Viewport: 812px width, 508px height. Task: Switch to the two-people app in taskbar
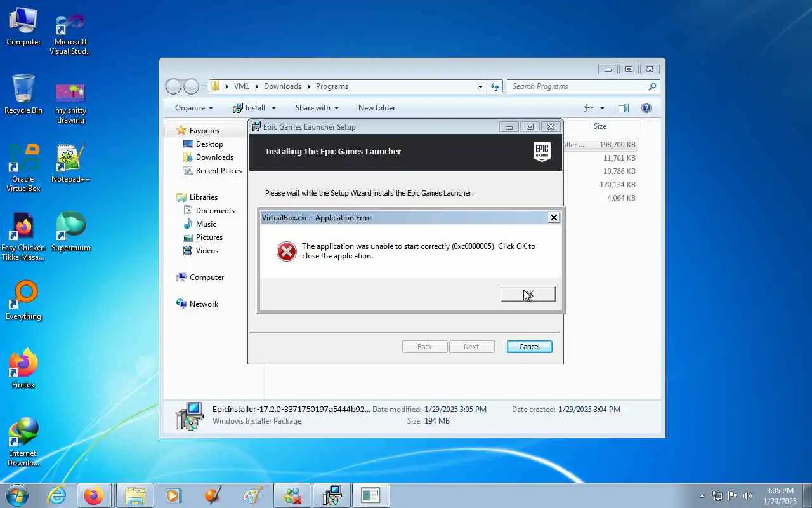pos(292,495)
